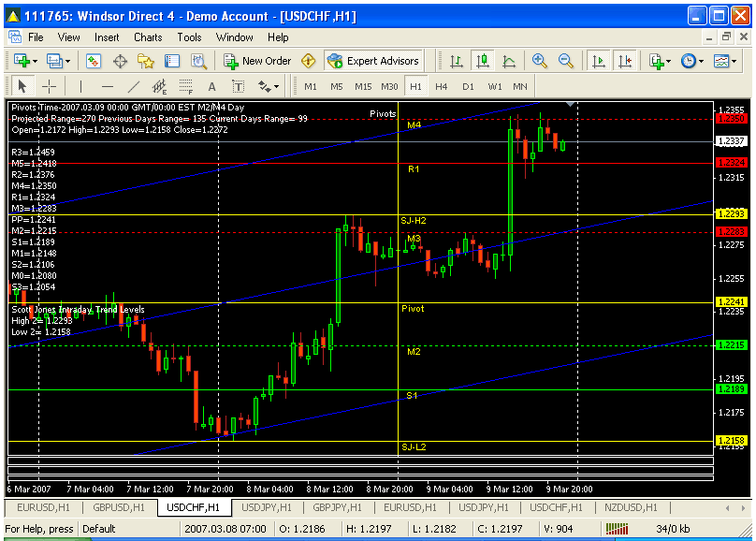The image size is (756, 541).
Task: Switch to the GBPUSD,H1 chart tab
Action: coord(118,507)
